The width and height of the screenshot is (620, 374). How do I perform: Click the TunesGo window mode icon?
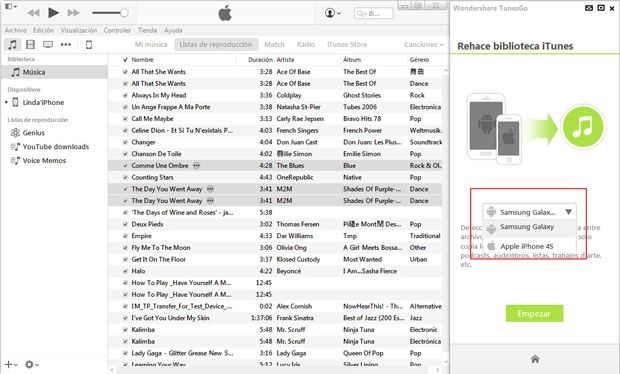click(601, 8)
